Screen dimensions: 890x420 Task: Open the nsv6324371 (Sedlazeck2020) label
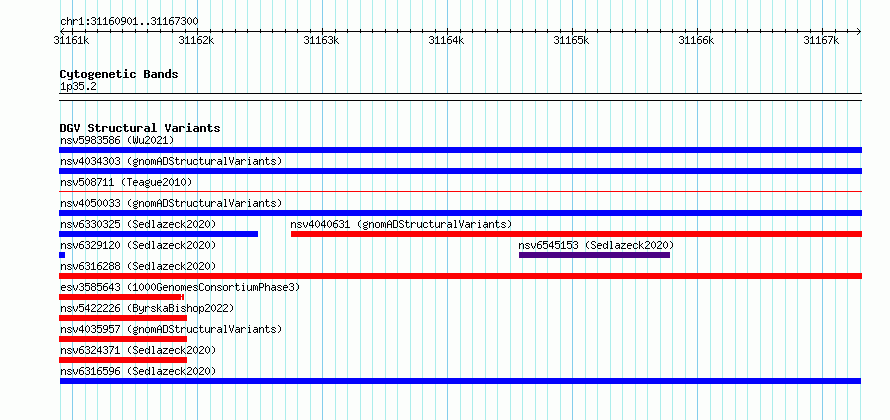pos(138,350)
